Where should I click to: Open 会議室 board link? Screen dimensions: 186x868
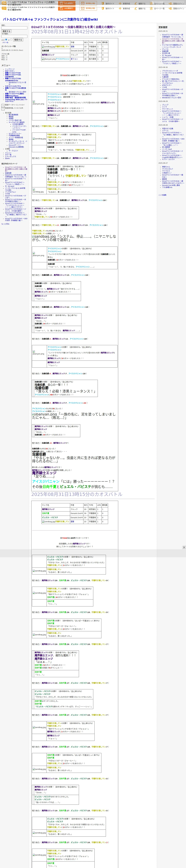pos(11,118)
